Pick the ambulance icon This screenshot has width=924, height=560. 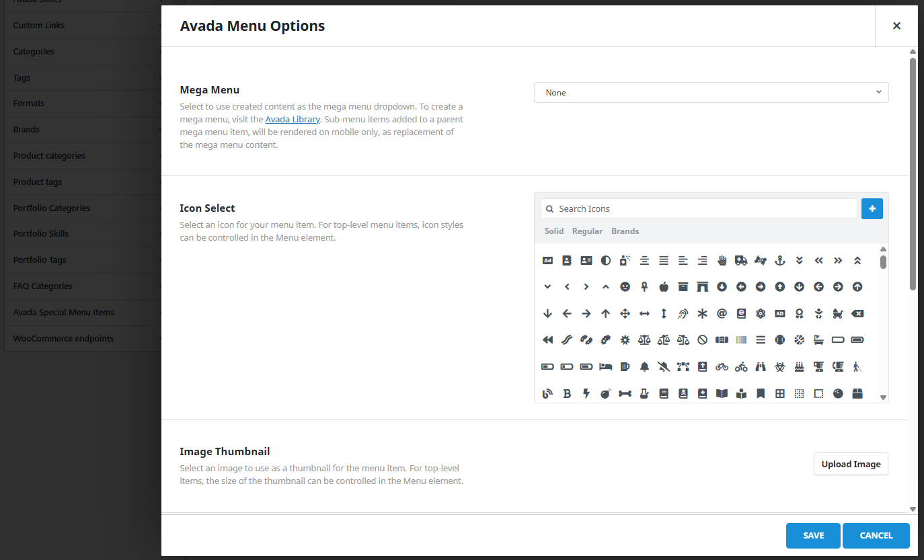click(x=741, y=260)
